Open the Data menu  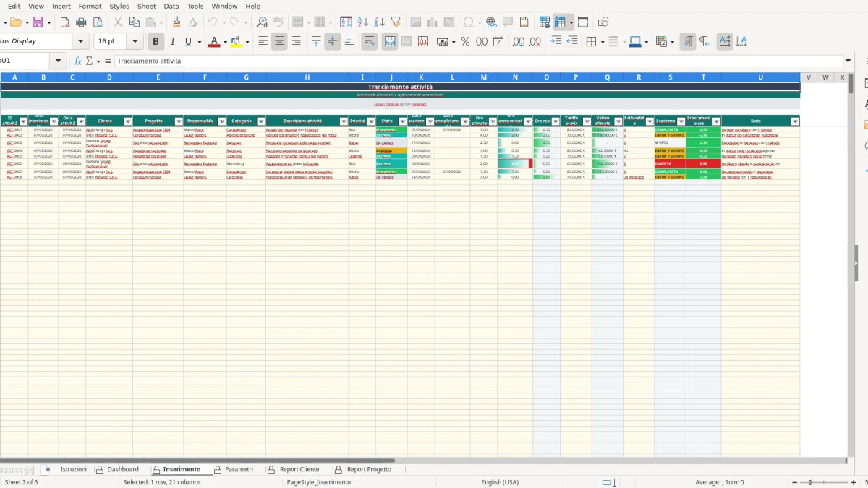pos(171,6)
